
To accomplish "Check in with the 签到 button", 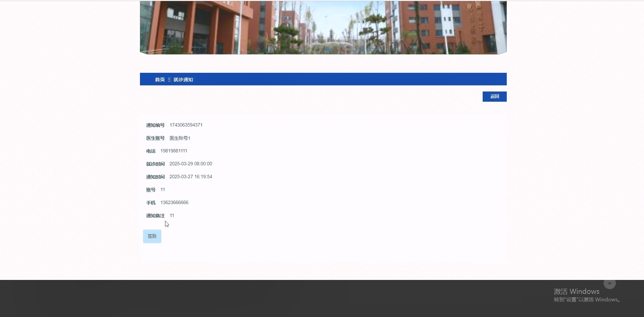I will point(152,236).
